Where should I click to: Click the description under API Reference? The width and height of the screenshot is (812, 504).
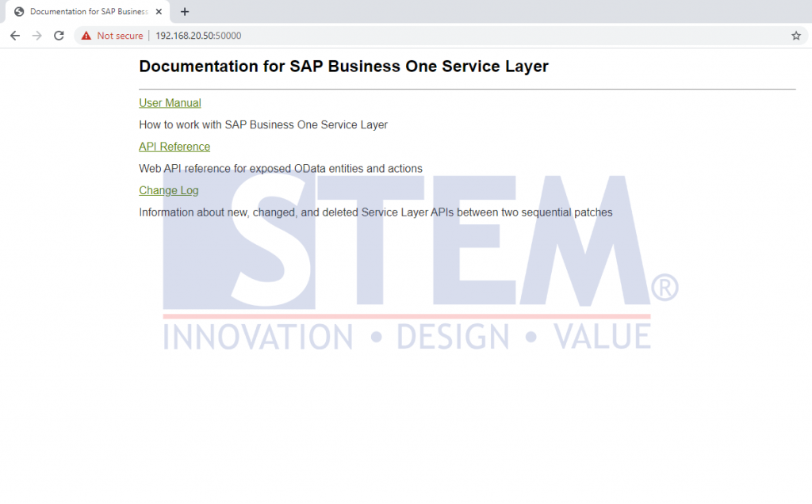[280, 168]
